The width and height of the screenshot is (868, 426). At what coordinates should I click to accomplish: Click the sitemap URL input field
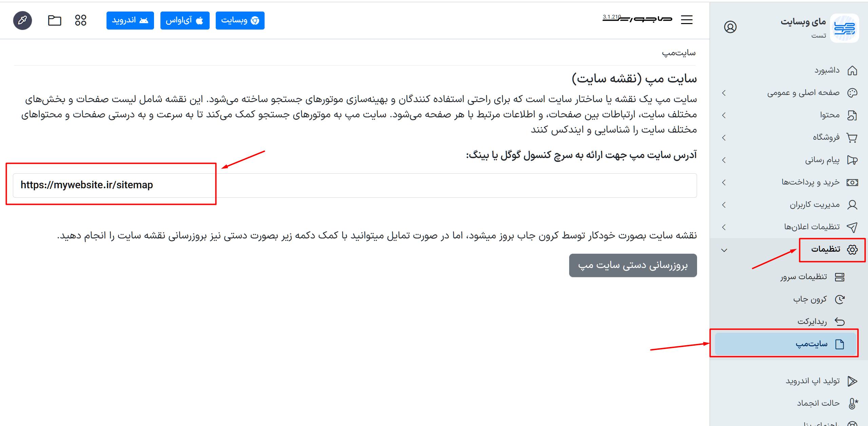click(x=354, y=185)
